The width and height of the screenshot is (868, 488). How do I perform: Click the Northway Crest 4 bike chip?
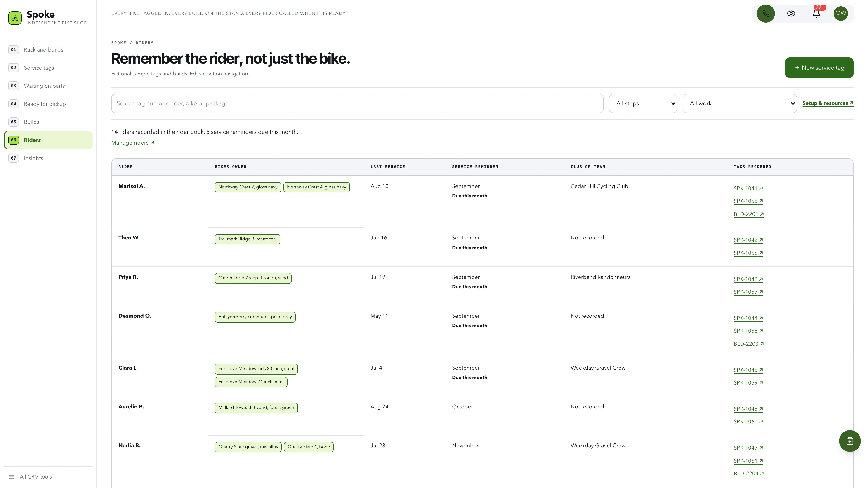pos(316,187)
